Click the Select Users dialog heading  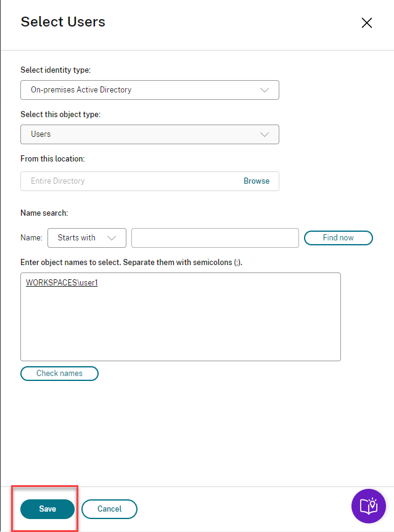click(63, 22)
